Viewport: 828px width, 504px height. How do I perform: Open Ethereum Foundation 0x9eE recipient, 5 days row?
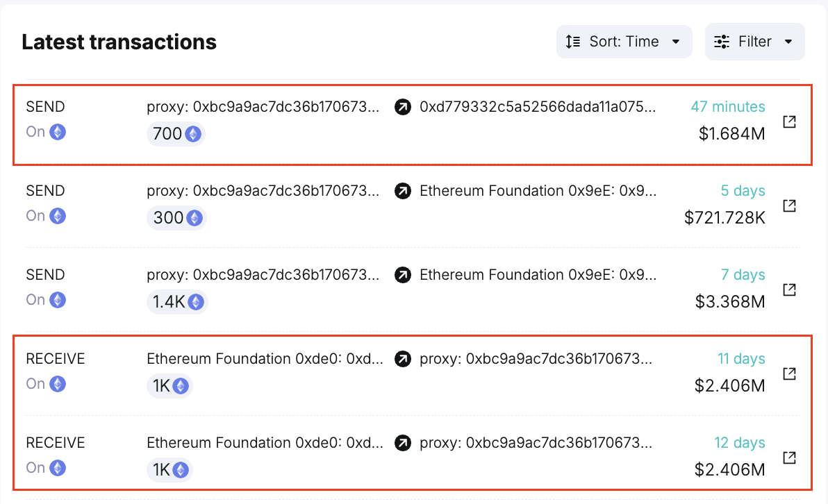click(x=538, y=190)
